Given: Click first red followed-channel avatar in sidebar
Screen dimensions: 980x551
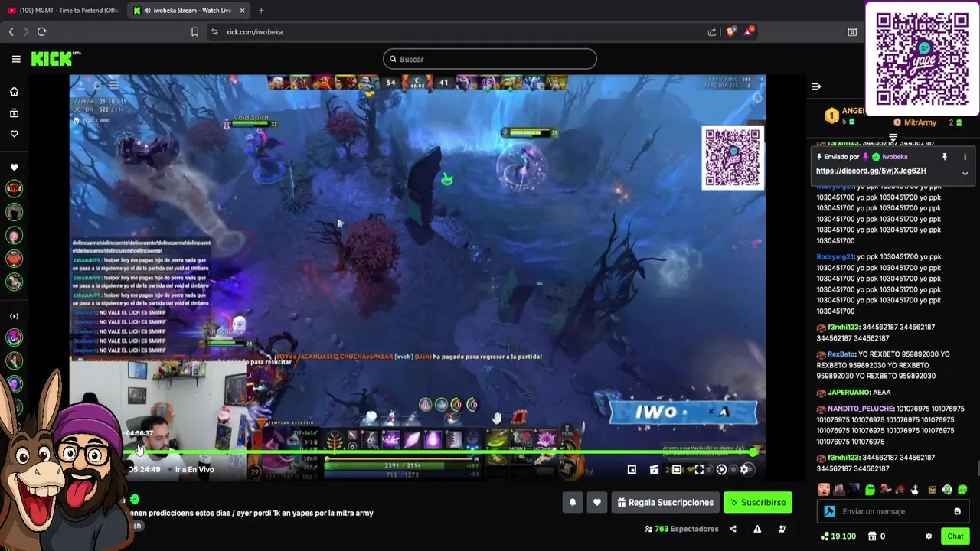Looking at the screenshot, I should (14, 188).
